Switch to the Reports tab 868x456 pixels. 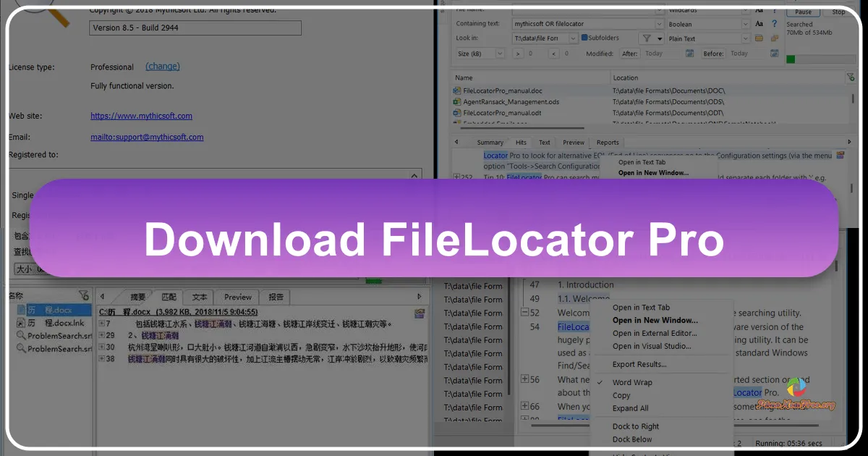[607, 142]
